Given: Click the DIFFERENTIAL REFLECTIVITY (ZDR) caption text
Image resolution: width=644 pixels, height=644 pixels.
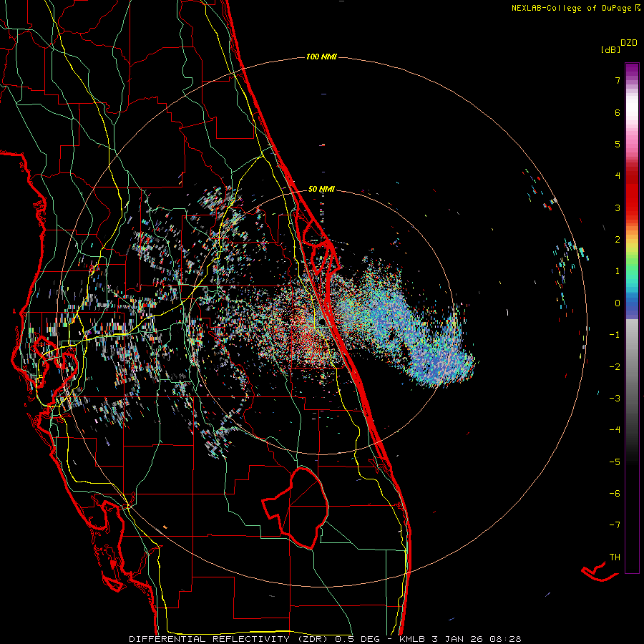Looking at the screenshot, I should click(x=230, y=639).
